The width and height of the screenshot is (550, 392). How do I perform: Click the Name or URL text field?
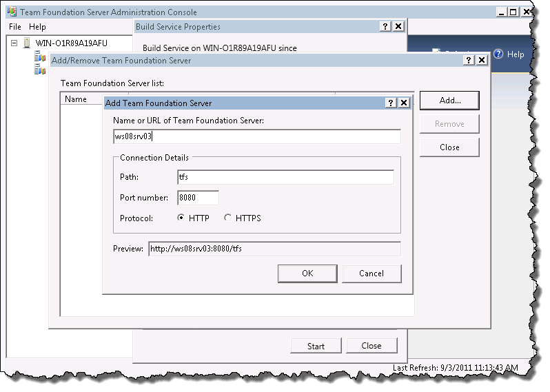click(256, 136)
